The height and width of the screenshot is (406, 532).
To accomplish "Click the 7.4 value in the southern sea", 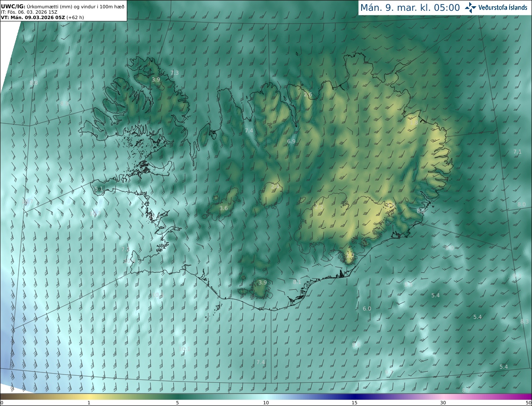I will pyautogui.click(x=261, y=362).
